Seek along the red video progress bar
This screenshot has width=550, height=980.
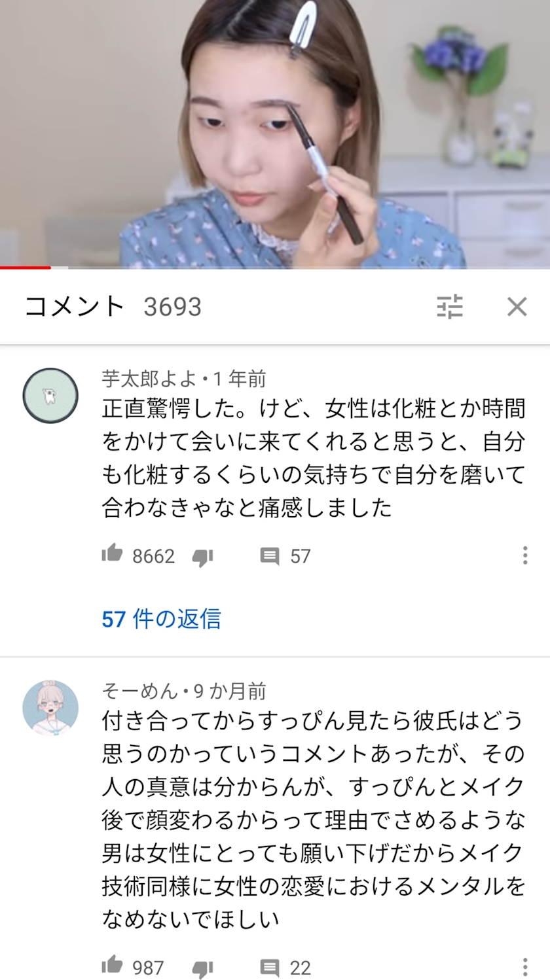[x=275, y=267]
